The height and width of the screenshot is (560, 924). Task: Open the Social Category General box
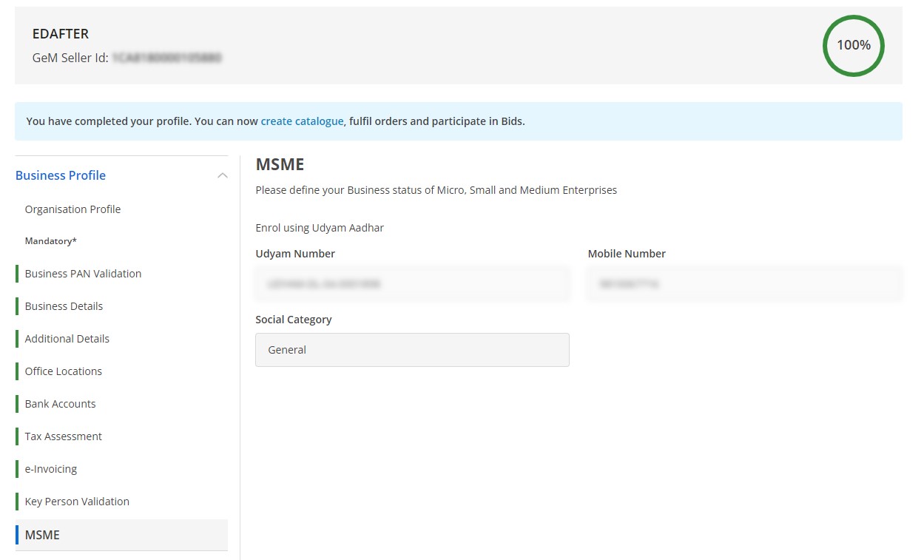(x=412, y=350)
